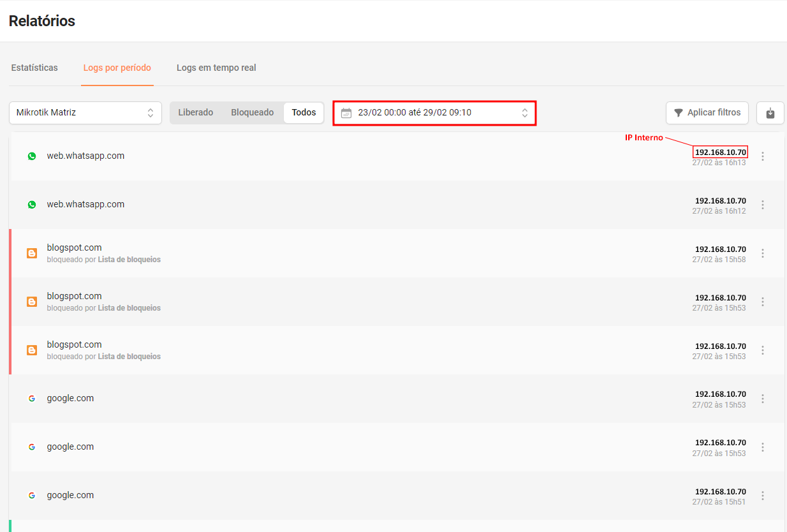Select the Logs por período tab
The width and height of the screenshot is (787, 532).
click(117, 68)
